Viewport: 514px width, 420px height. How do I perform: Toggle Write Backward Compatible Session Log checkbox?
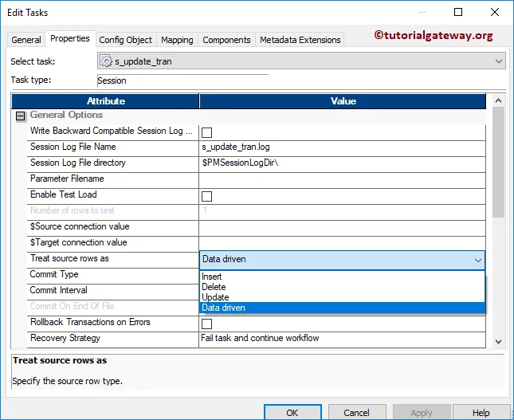click(206, 132)
